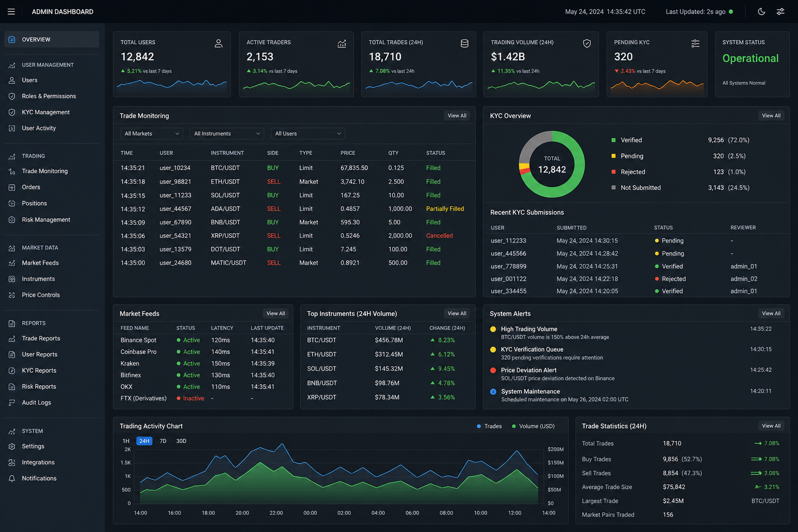Click the Trade Monitoring sidebar icon
Image resolution: width=798 pixels, height=532 pixels.
coord(12,171)
